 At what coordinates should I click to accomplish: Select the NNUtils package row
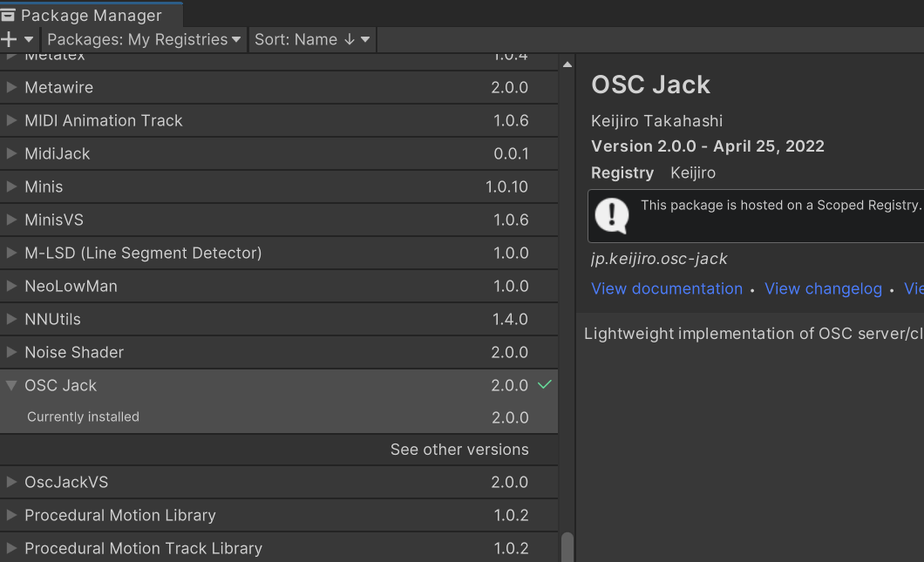[279, 319]
